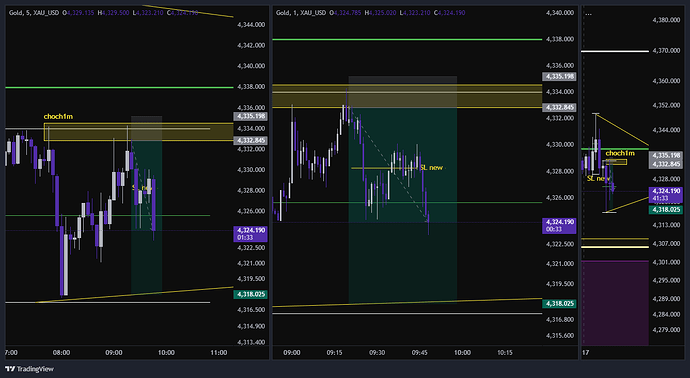Select the yellow choch1m zone rectangle in the 5-minute chart
The width and height of the screenshot is (690, 378).
click(x=138, y=132)
